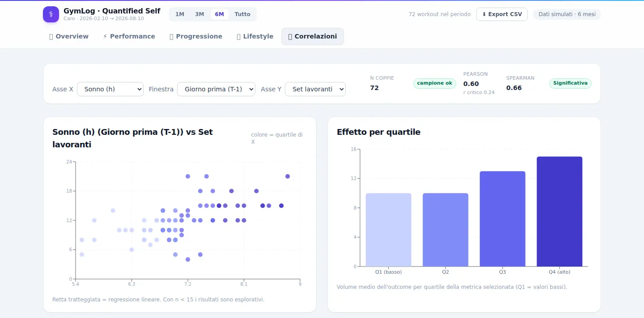
Task: Click the quartile chart description footnote
Action: [x=452, y=287]
